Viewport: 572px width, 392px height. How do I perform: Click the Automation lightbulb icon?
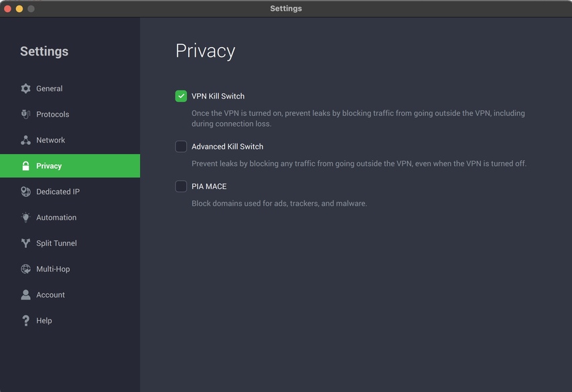click(25, 217)
